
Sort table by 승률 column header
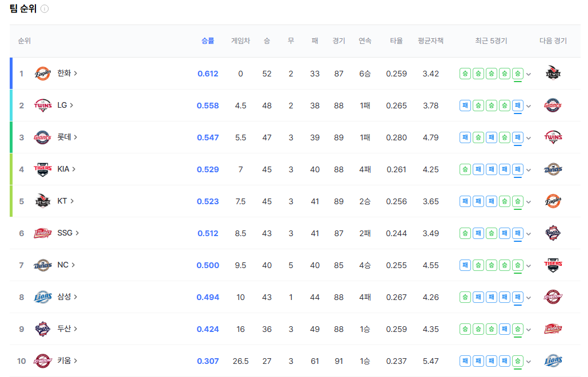[208, 41]
